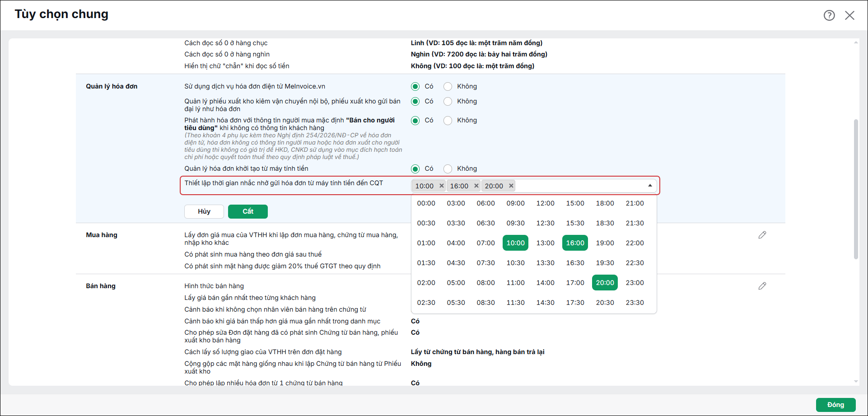Choose 08:00 in the time list
Image resolution: width=868 pixels, height=416 pixels.
[x=486, y=283]
